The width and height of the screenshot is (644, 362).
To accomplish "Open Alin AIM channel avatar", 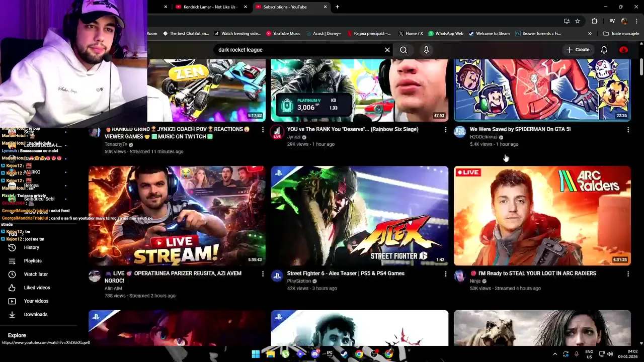I will (x=95, y=276).
